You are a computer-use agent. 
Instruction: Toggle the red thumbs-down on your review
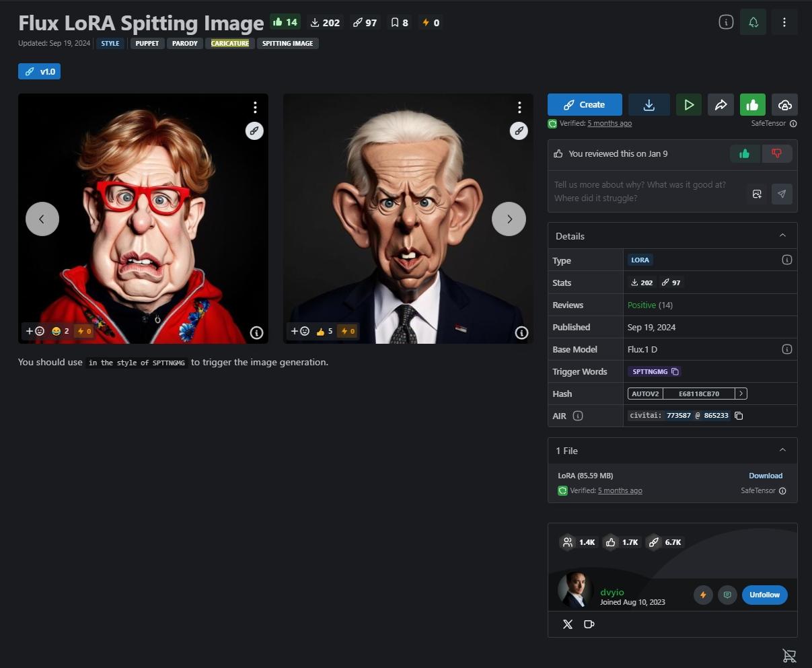pyautogui.click(x=777, y=153)
